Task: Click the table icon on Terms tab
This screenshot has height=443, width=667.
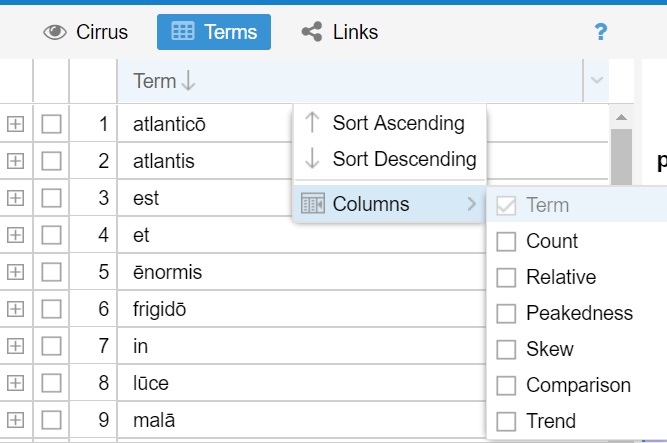Action: pyautogui.click(x=182, y=32)
